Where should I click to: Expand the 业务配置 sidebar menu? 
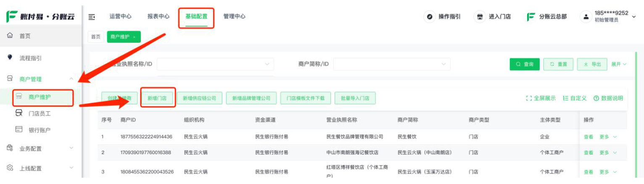click(40, 148)
